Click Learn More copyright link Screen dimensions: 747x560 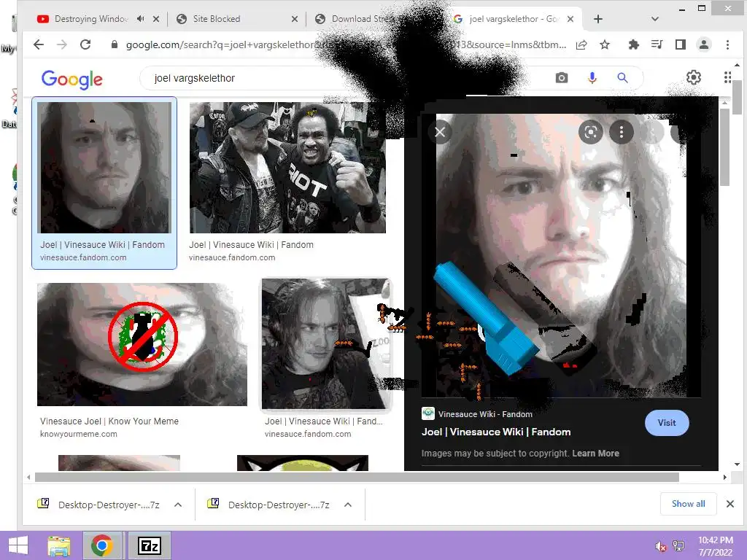coord(595,454)
